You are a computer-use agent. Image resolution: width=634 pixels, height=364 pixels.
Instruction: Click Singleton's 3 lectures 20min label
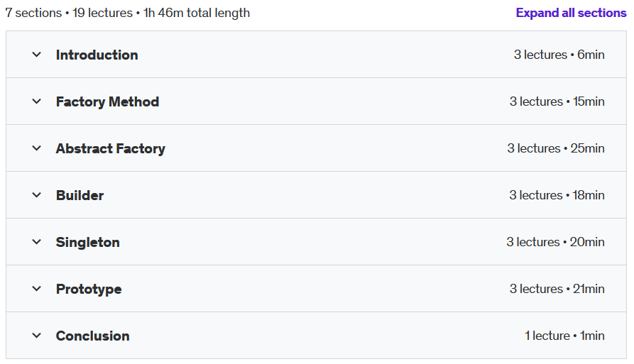pyautogui.click(x=556, y=242)
